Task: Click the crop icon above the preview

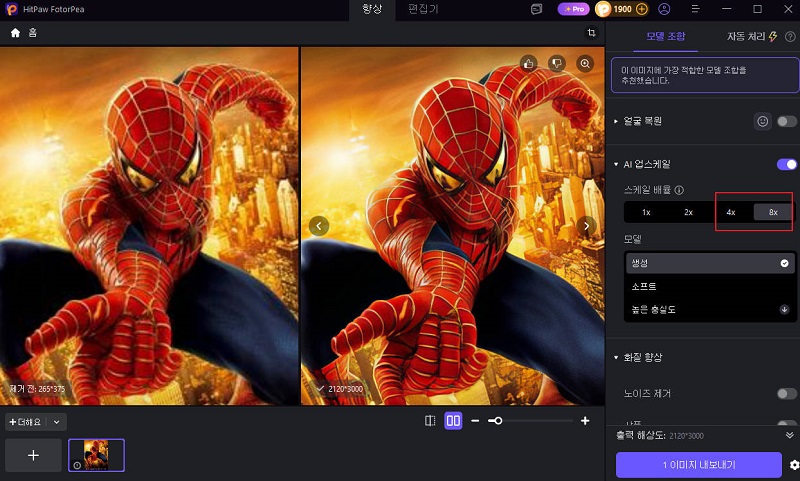Action: click(x=591, y=33)
